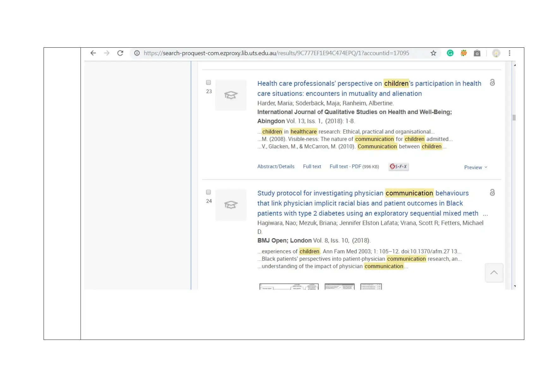Open the Grammarly extension icon
554x392 pixels.
tap(450, 53)
